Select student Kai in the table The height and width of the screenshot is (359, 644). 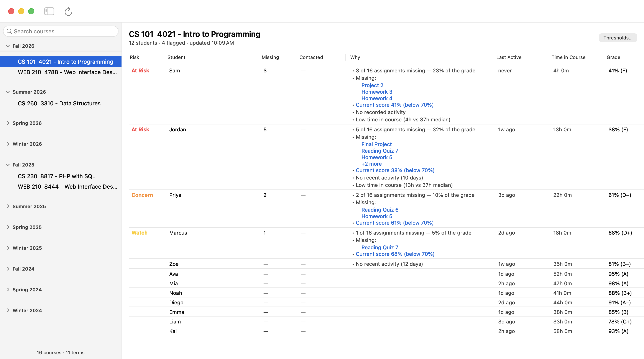[x=173, y=331]
